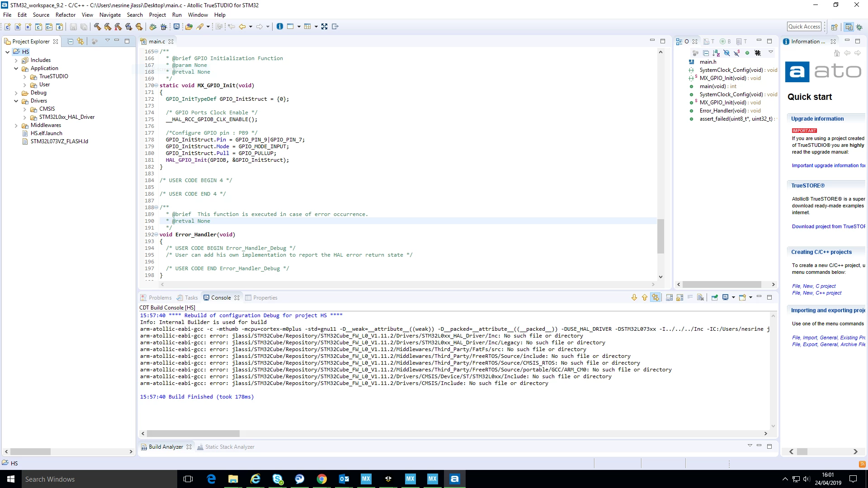Clear the console output
Image resolution: width=868 pixels, height=488 pixels.
point(700,297)
